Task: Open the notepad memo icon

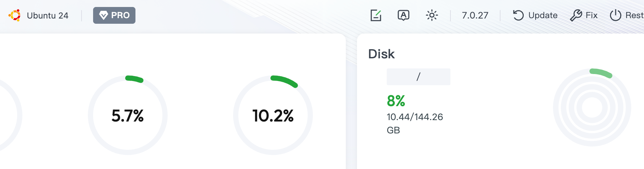Action: [x=376, y=15]
